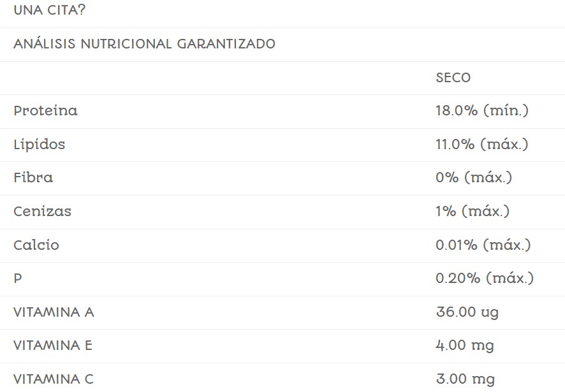Image resolution: width=565 pixels, height=392 pixels.
Task: Click the 1% (máx.) ash value
Action: point(473,212)
